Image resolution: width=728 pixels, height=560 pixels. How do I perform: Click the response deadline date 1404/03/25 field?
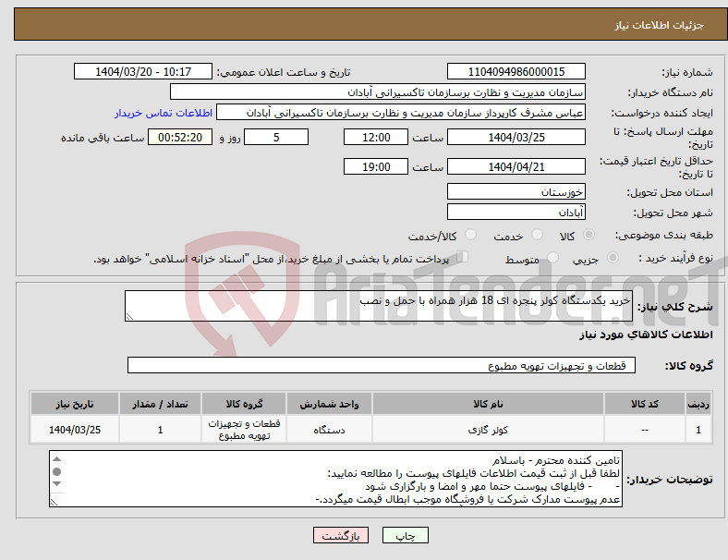pyautogui.click(x=516, y=137)
